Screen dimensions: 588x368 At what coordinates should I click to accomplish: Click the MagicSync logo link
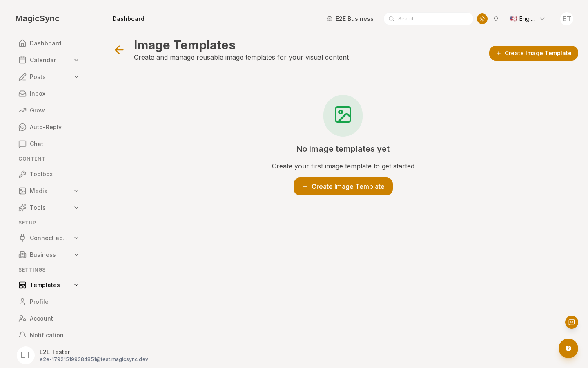[x=37, y=18]
